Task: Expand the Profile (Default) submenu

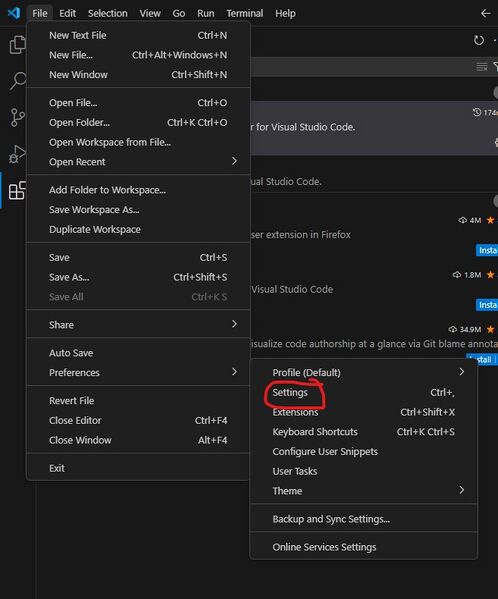Action: click(364, 372)
